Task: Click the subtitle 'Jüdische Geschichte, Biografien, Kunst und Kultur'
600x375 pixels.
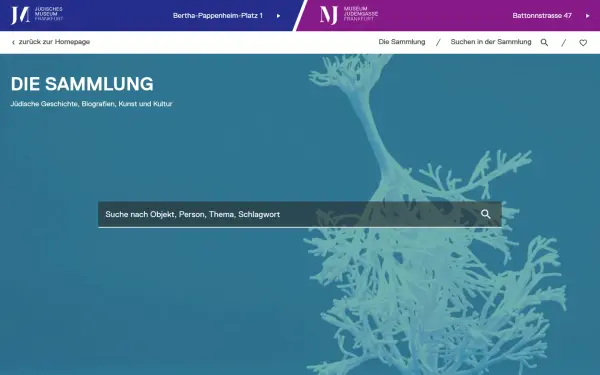Action: point(91,104)
